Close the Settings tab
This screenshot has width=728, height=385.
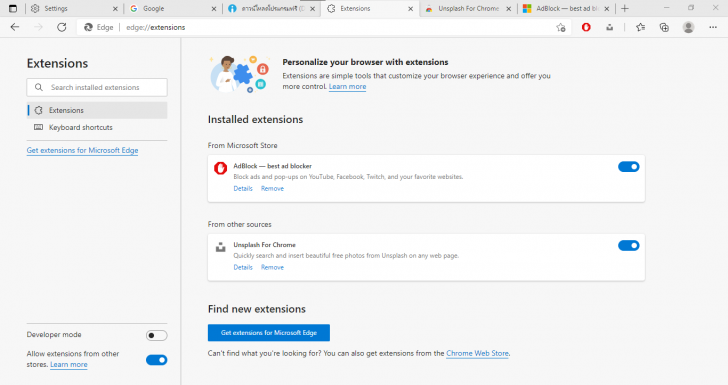tap(115, 9)
